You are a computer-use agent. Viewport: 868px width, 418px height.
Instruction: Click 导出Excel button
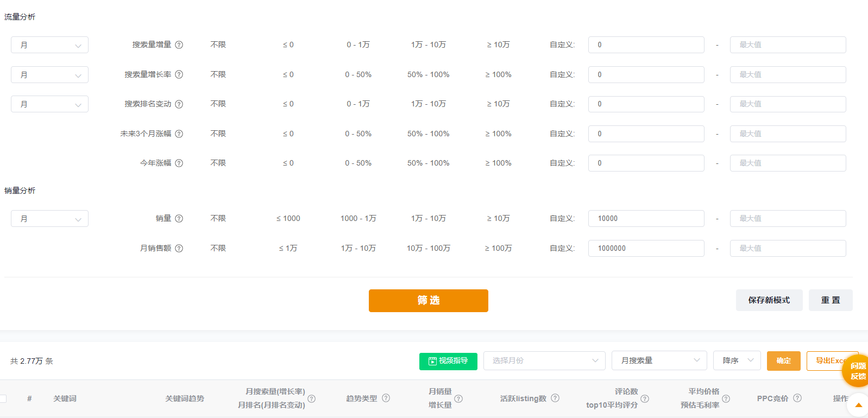click(832, 361)
